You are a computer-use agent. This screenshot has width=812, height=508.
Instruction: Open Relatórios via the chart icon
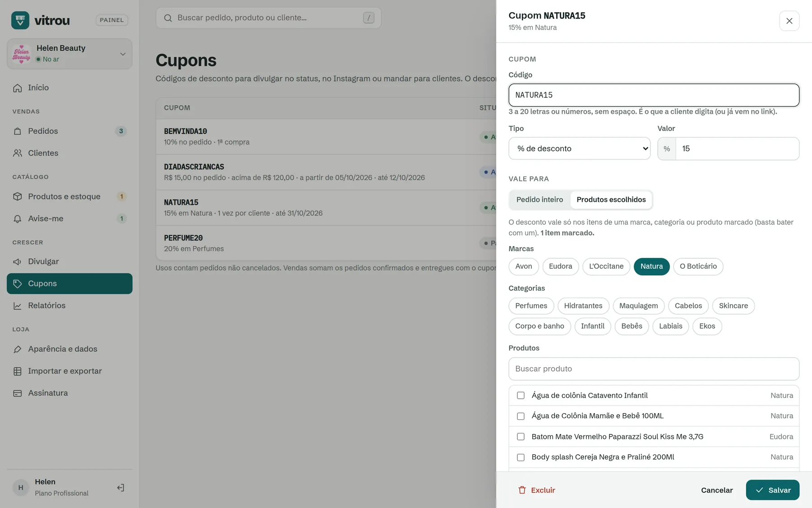(x=18, y=306)
